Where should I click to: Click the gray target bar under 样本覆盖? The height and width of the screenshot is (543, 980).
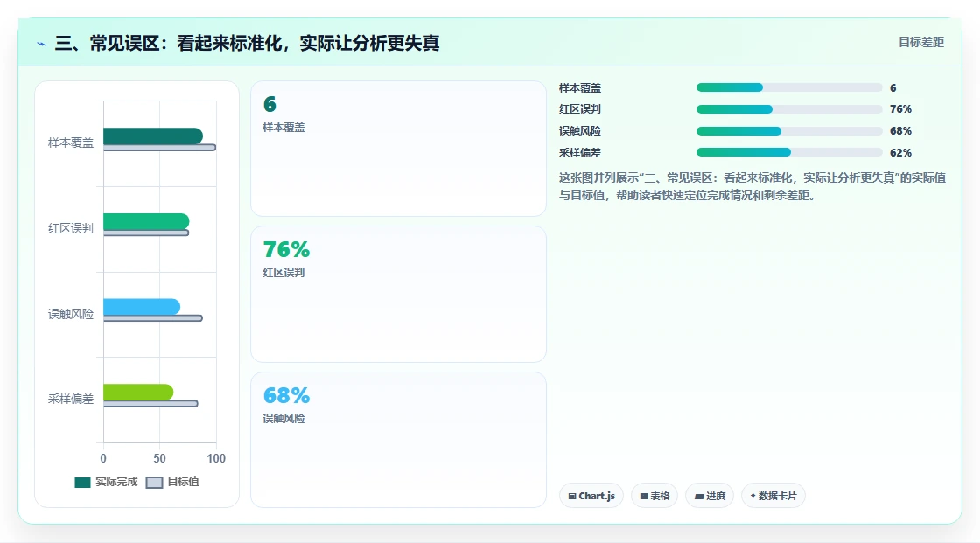pos(159,148)
